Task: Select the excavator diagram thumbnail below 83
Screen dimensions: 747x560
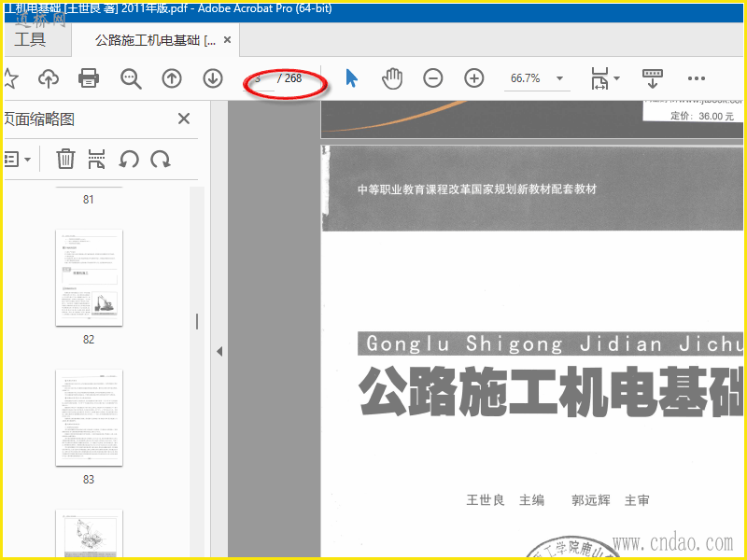Action: [89, 533]
